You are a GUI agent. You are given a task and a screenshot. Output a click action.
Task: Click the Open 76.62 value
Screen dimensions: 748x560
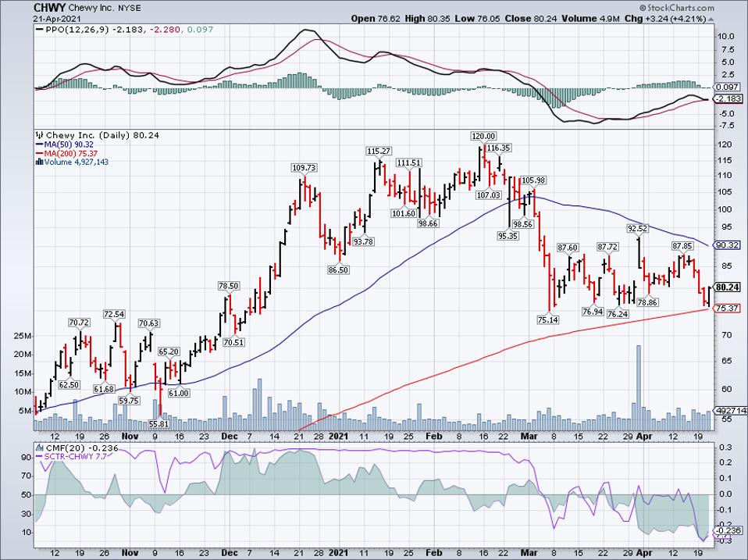point(376,19)
